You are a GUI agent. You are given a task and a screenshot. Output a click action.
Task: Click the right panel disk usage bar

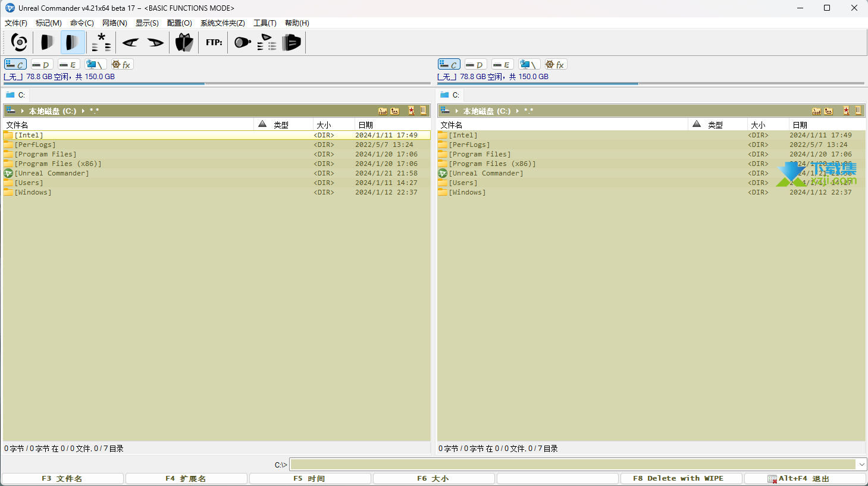click(651, 84)
